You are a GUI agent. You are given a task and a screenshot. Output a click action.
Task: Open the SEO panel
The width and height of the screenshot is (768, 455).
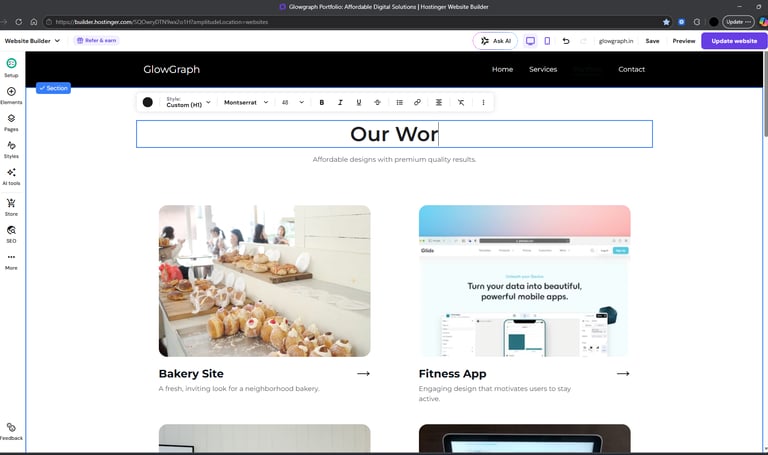point(11,234)
